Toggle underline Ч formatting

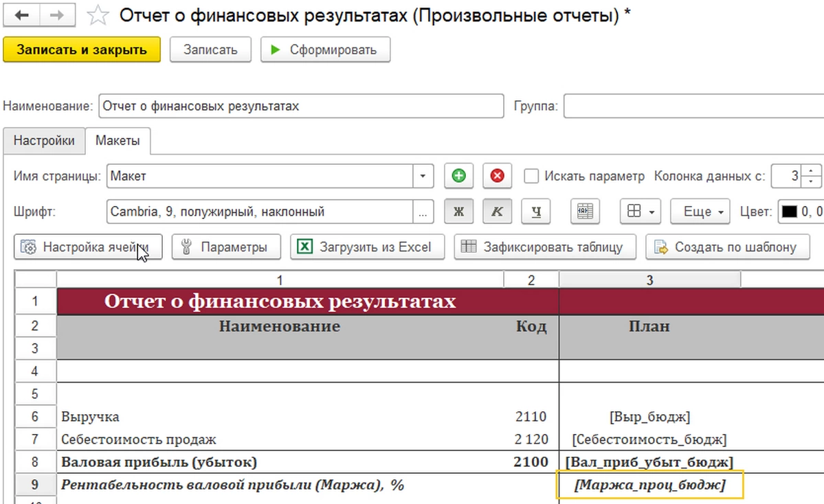click(536, 211)
